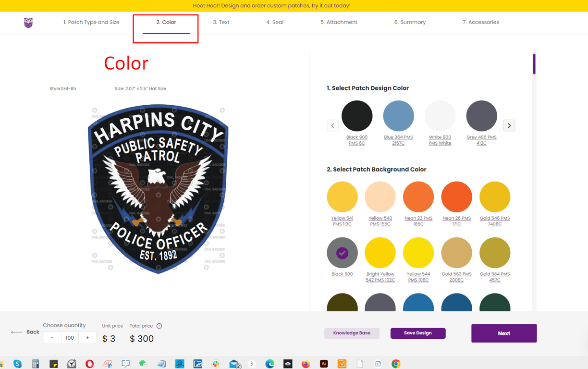Open the clock app taskbar icon
Screen dimensions: 588x369
72,364
